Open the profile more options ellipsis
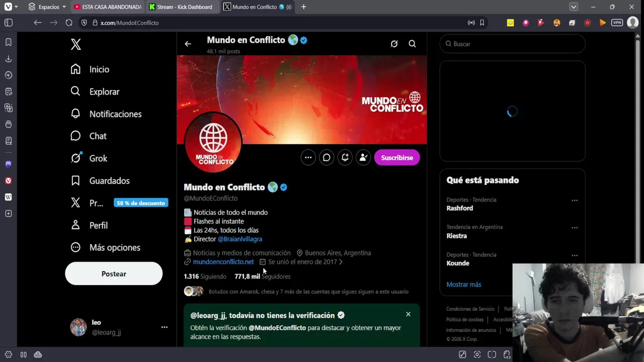The image size is (644, 362). pyautogui.click(x=308, y=157)
